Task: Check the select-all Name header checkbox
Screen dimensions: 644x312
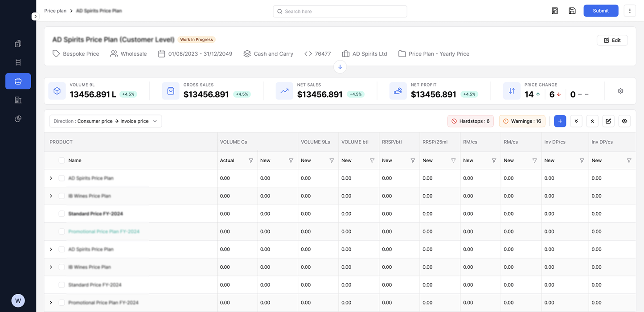Action: 62,160
